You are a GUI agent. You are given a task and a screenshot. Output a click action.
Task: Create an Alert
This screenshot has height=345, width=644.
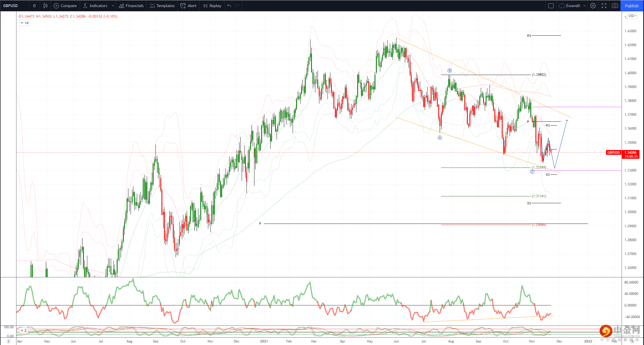coord(188,6)
